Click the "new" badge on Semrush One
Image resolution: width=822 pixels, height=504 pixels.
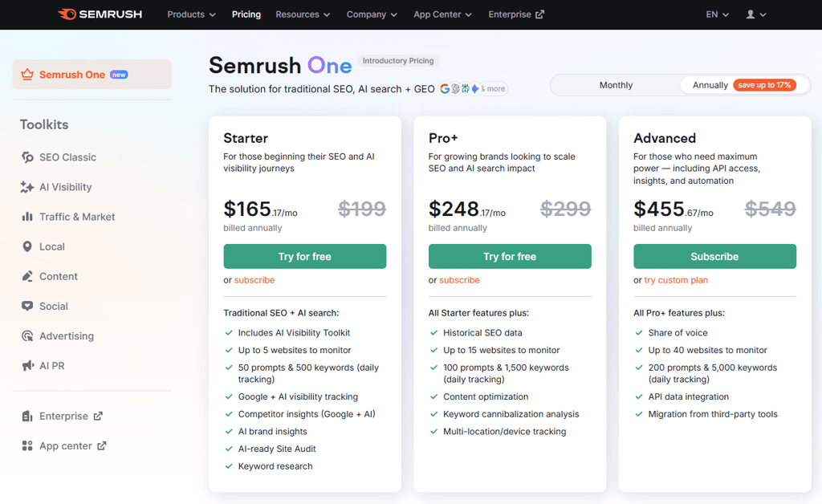click(x=119, y=75)
